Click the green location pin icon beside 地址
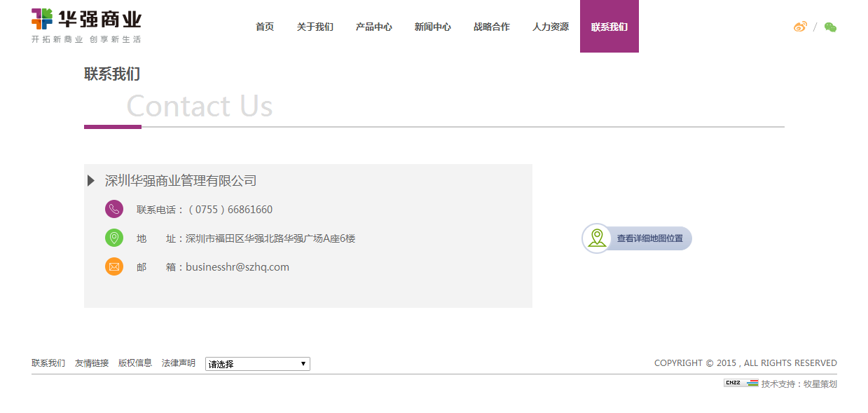Screen dimensions: 868x413 point(114,238)
